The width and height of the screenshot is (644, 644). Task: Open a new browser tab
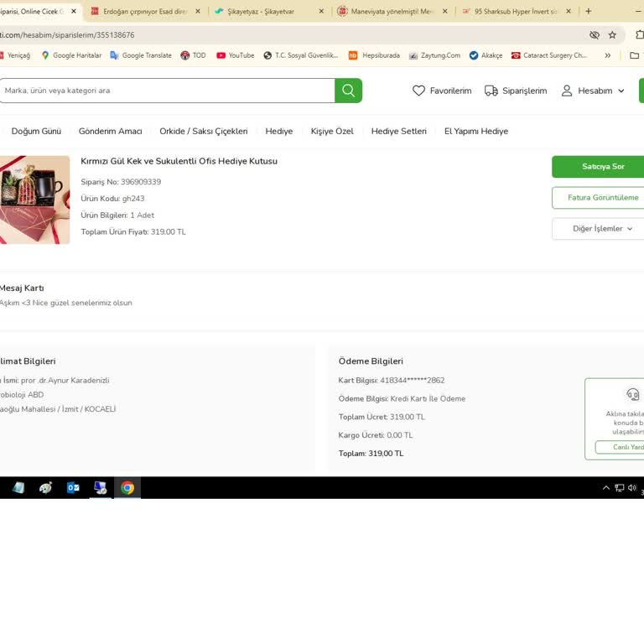coord(589,12)
